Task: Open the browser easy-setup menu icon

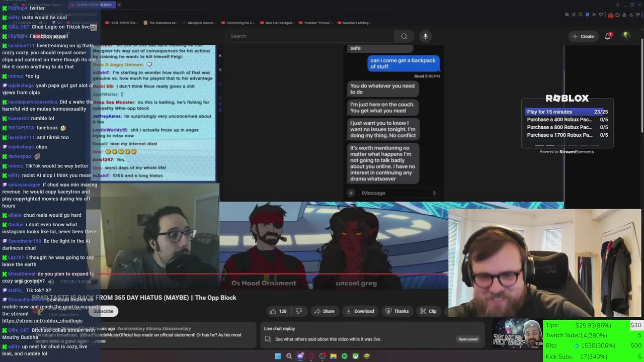Action: (x=637, y=15)
